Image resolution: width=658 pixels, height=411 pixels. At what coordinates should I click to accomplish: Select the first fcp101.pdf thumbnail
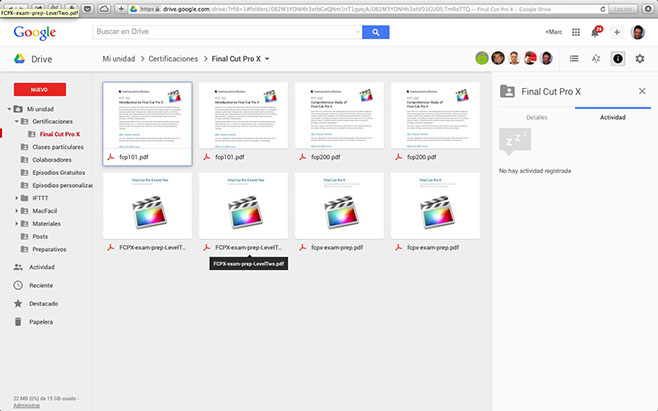click(x=147, y=123)
